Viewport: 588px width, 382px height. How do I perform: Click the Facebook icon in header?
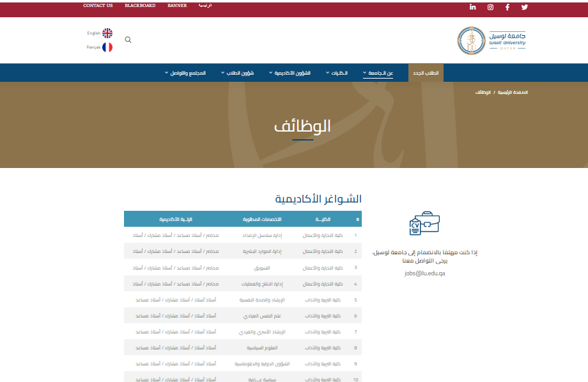pyautogui.click(x=507, y=7)
